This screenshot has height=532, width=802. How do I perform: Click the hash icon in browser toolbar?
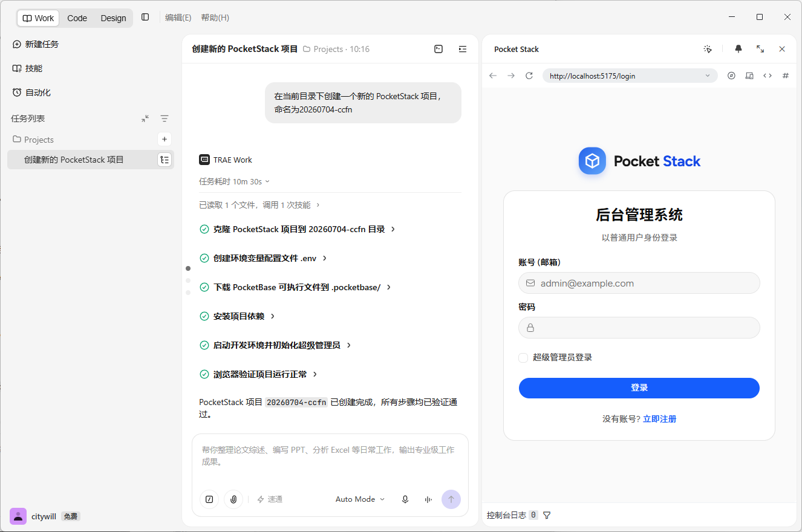tap(786, 76)
